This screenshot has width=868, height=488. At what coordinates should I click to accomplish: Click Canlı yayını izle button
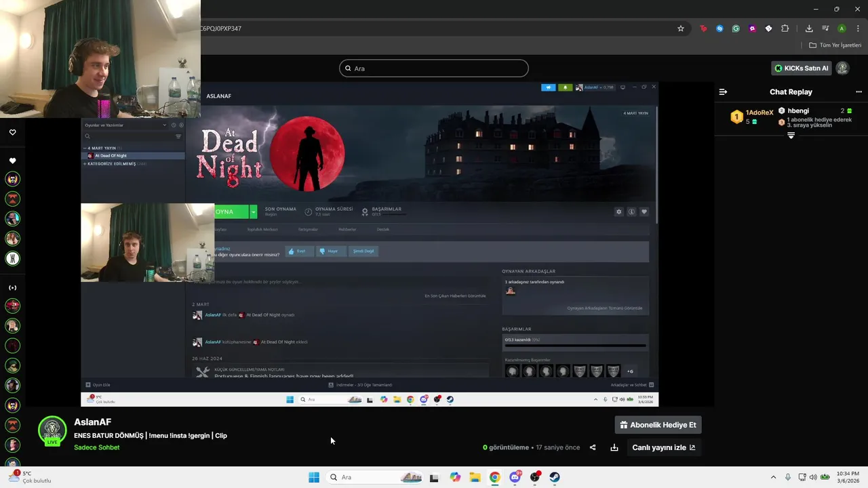pyautogui.click(x=664, y=447)
